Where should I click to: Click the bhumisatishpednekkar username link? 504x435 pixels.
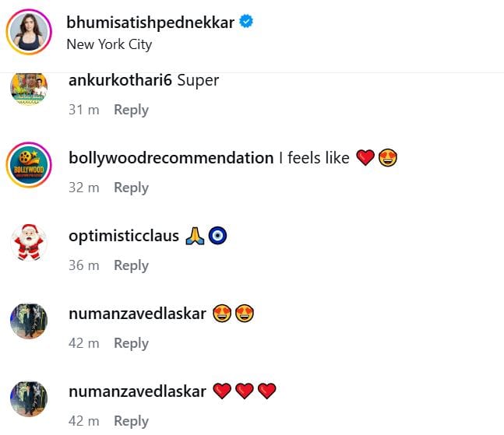pos(150,23)
